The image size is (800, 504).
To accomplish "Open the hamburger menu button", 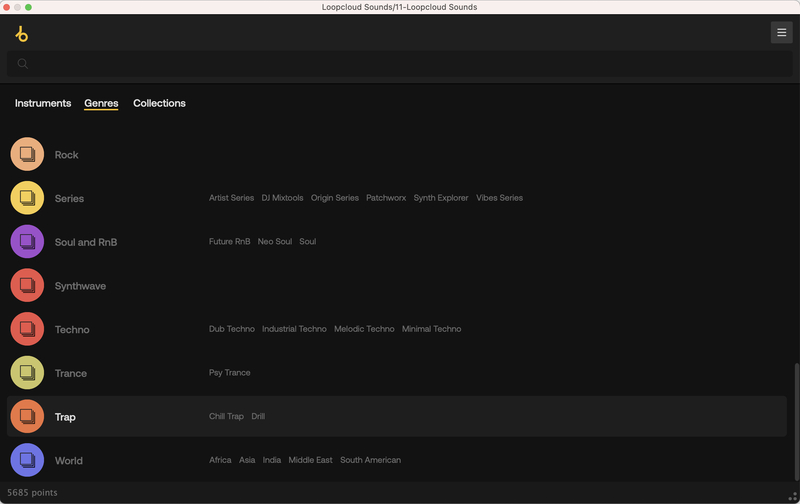I will pyautogui.click(x=781, y=33).
